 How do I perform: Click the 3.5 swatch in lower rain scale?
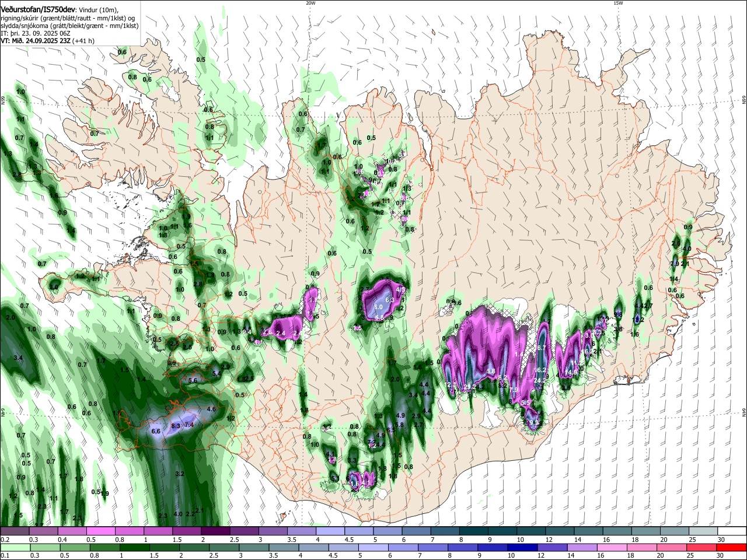coord(284,547)
